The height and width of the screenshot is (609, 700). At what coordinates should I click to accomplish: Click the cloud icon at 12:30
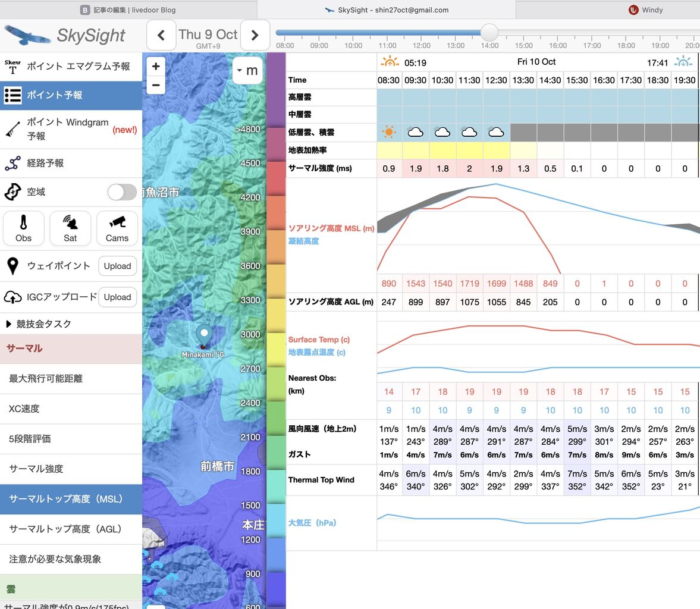497,132
